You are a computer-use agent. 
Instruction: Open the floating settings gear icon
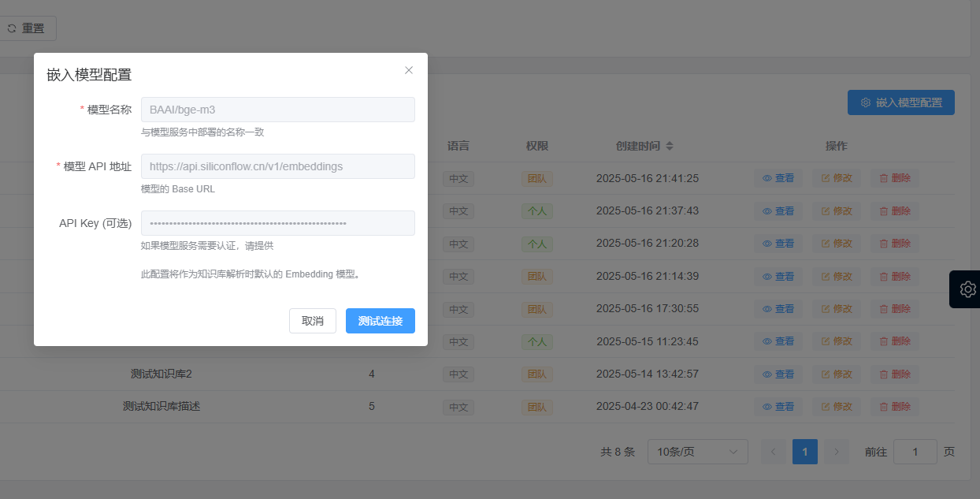968,289
